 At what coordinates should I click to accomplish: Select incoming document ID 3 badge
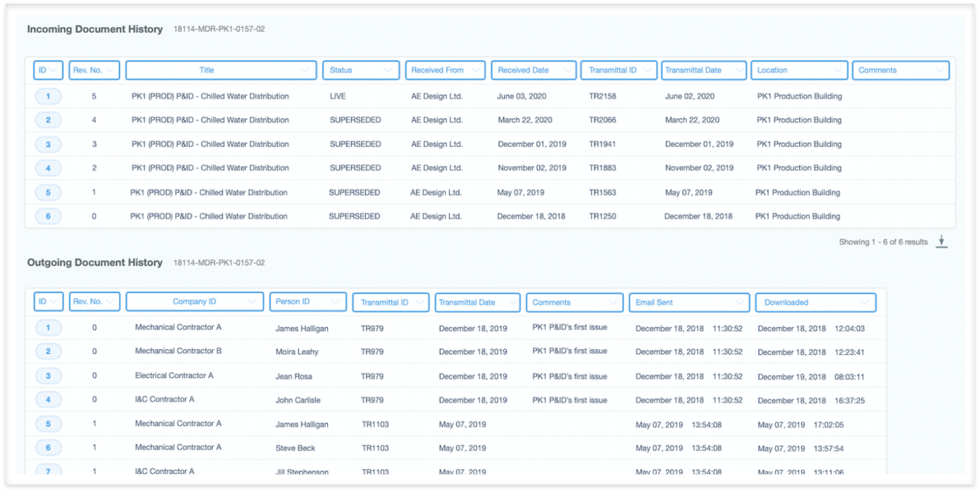(48, 145)
